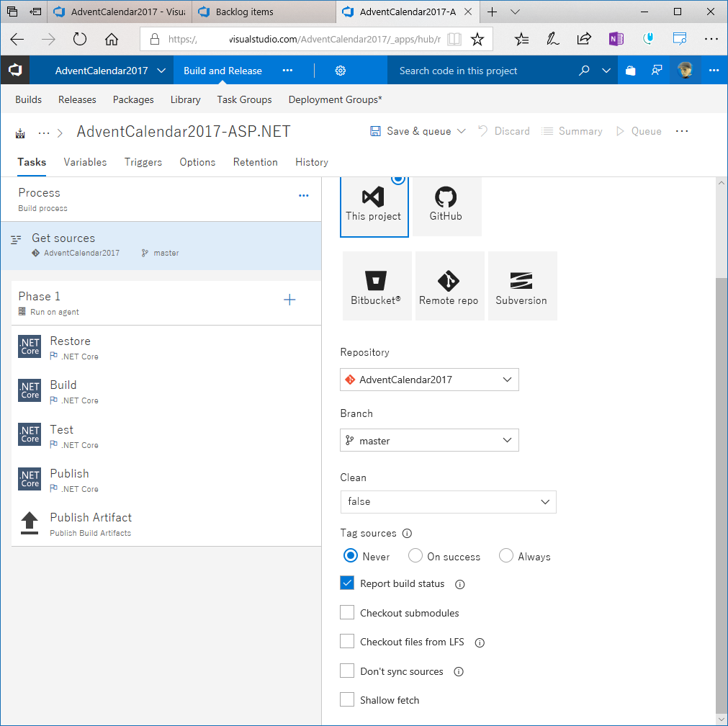This screenshot has height=726, width=728.
Task: Open the Process ellipsis menu
Action: tap(304, 196)
